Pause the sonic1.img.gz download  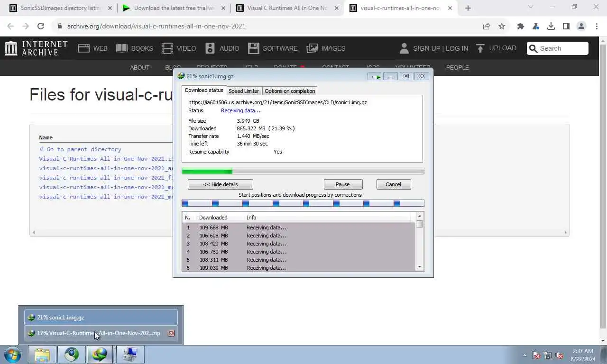343,184
